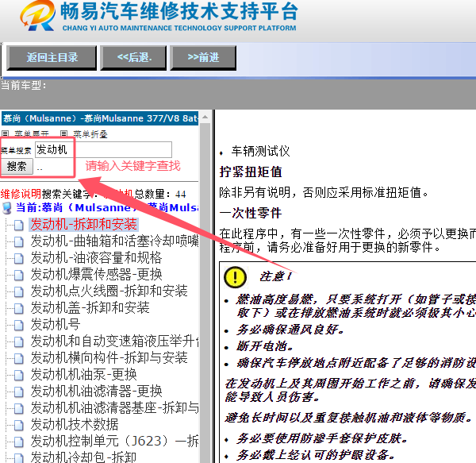
Task: Click the 维修说明 red label
Action: pos(21,194)
